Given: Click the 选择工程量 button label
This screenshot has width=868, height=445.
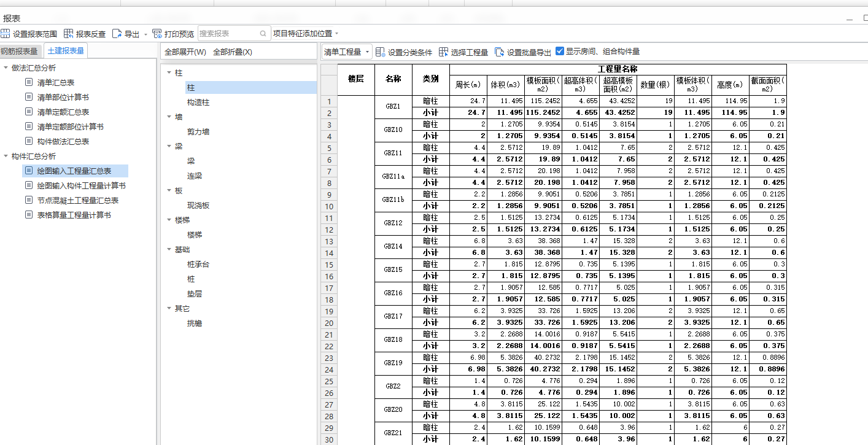Looking at the screenshot, I should tap(470, 52).
